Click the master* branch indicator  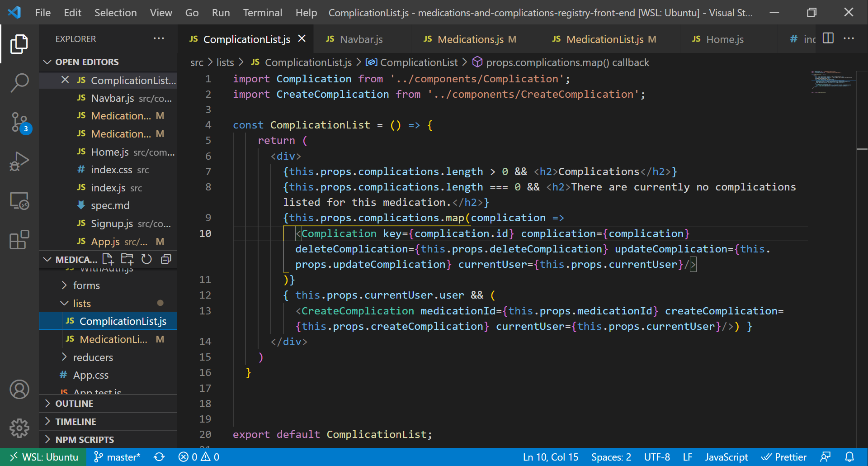pos(117,457)
